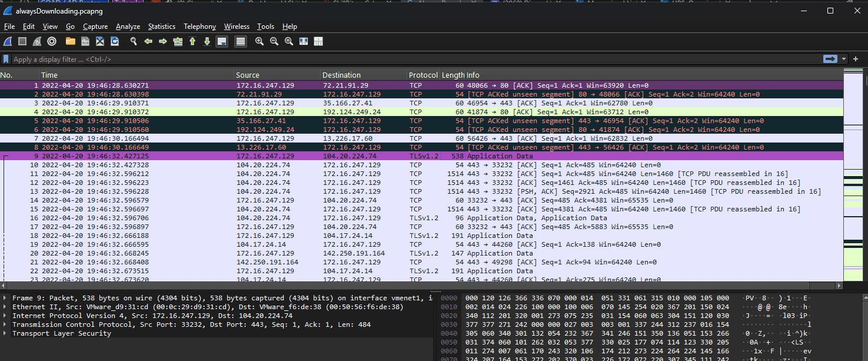Select packet 1 to 72.21.91.29
868x361 pixels.
421,85
